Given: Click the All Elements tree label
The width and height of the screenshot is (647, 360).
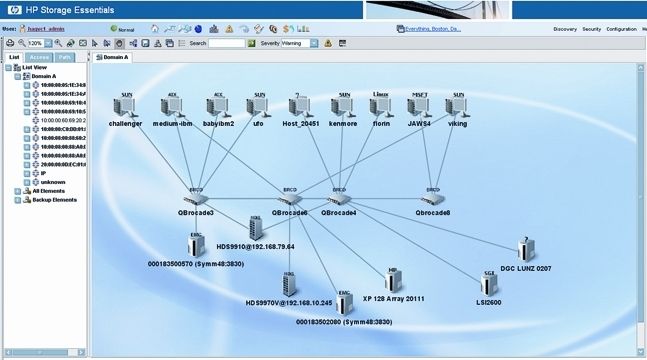Looking at the screenshot, I should coord(49,191).
